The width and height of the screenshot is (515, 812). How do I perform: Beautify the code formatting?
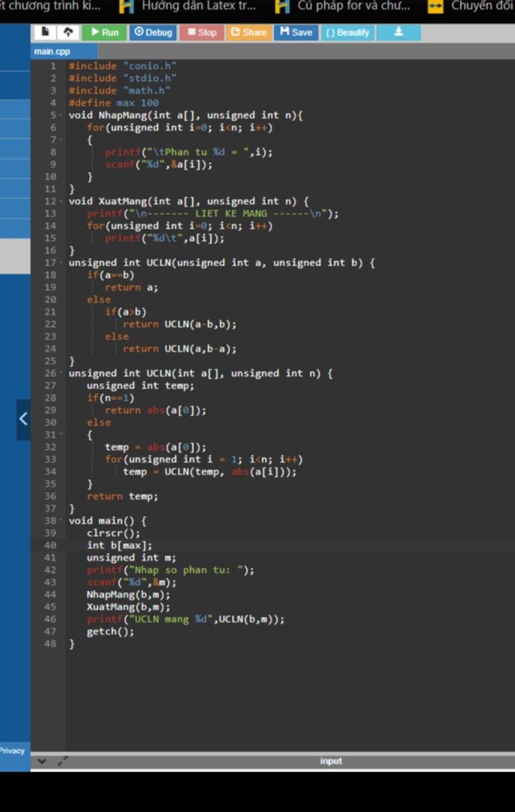point(347,32)
